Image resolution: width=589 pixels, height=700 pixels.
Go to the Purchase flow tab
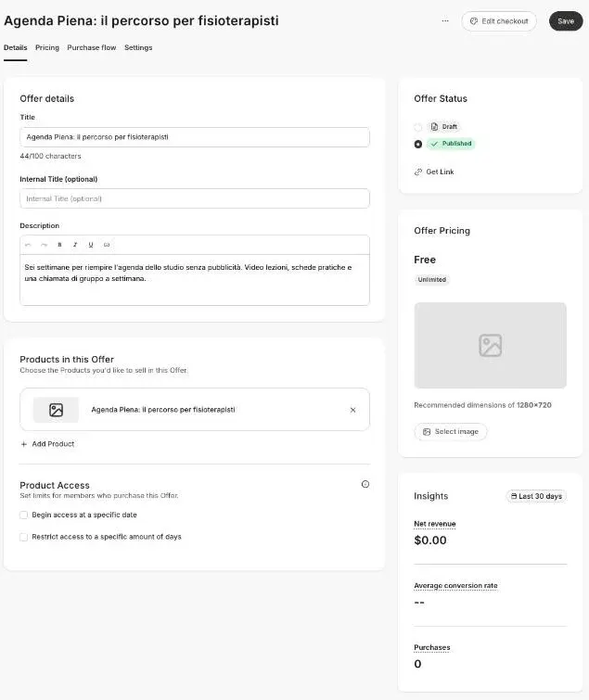(x=92, y=47)
